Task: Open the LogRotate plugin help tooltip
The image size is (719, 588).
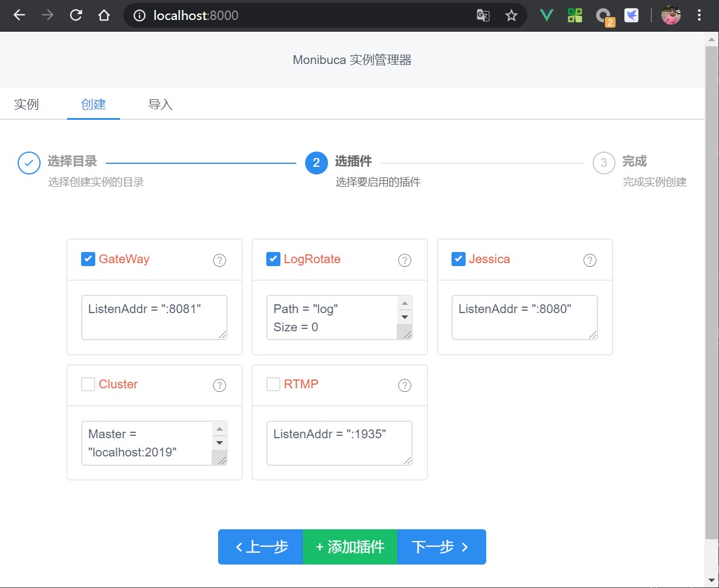Action: 404,260
